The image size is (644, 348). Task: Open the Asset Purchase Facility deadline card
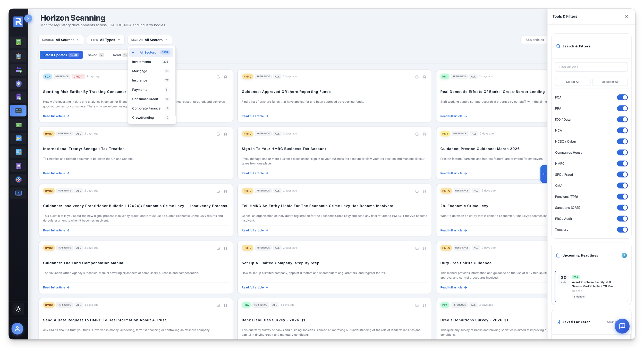pos(591,286)
